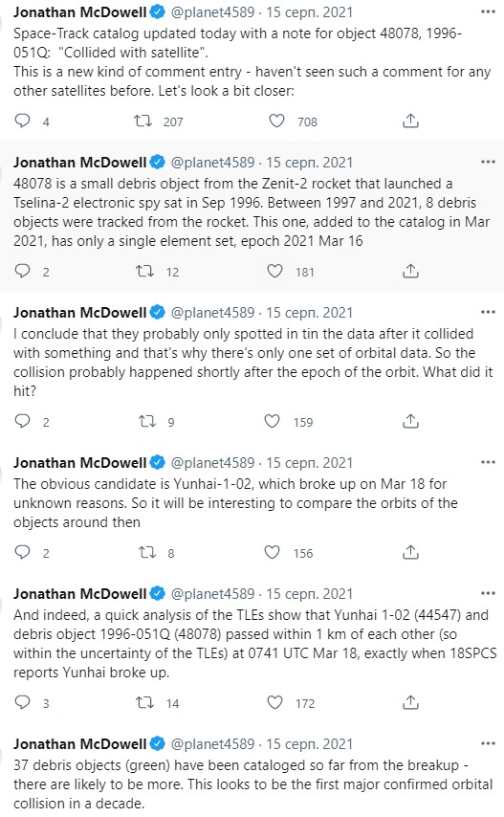Like the tweet with 172 likes
Image resolution: width=504 pixels, height=817 pixels.
274,702
